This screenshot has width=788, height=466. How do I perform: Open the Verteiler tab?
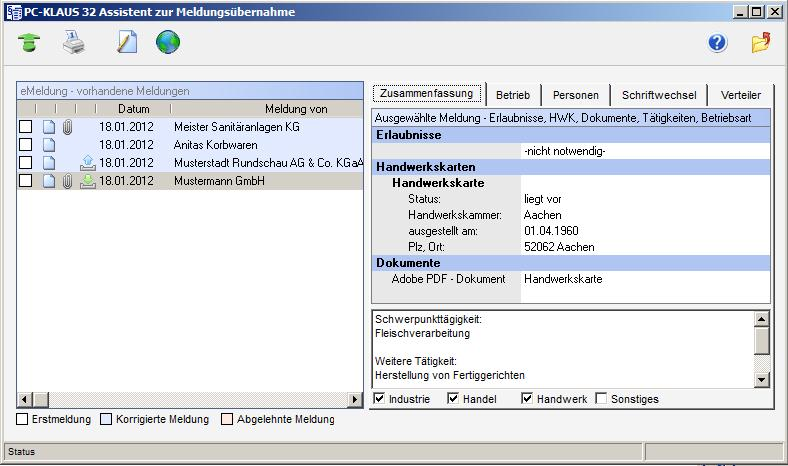click(740, 95)
